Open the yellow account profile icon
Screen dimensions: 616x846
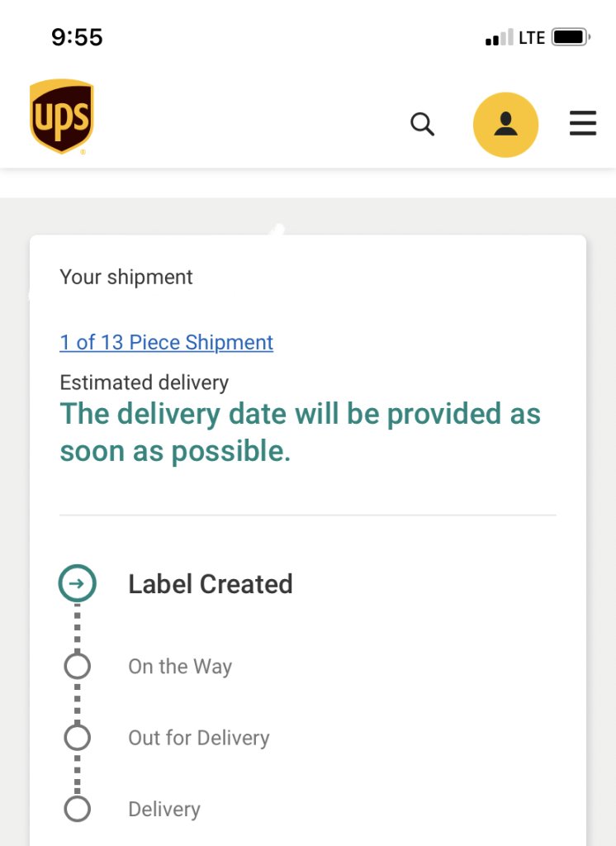505,125
